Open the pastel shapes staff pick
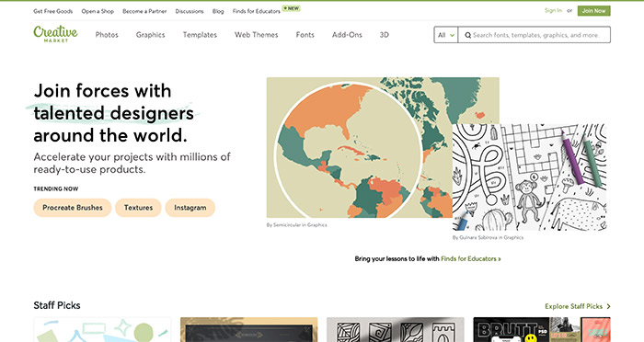Viewport: 644px width, 342px height. click(102, 330)
